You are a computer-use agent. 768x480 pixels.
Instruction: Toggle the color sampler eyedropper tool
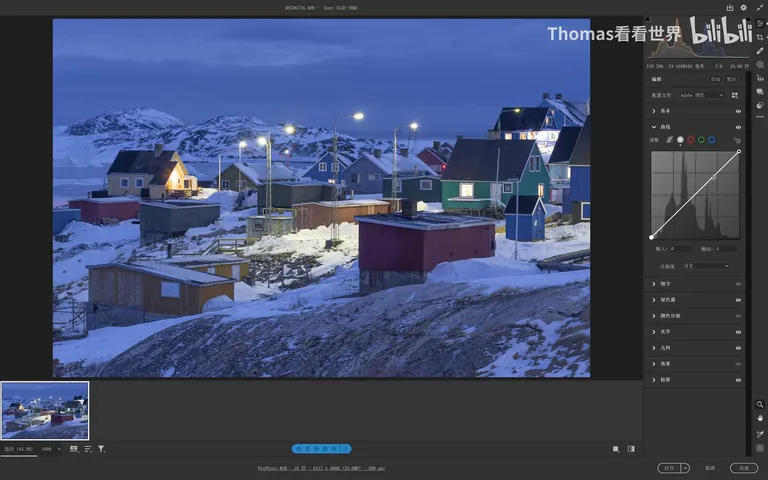tap(760, 434)
